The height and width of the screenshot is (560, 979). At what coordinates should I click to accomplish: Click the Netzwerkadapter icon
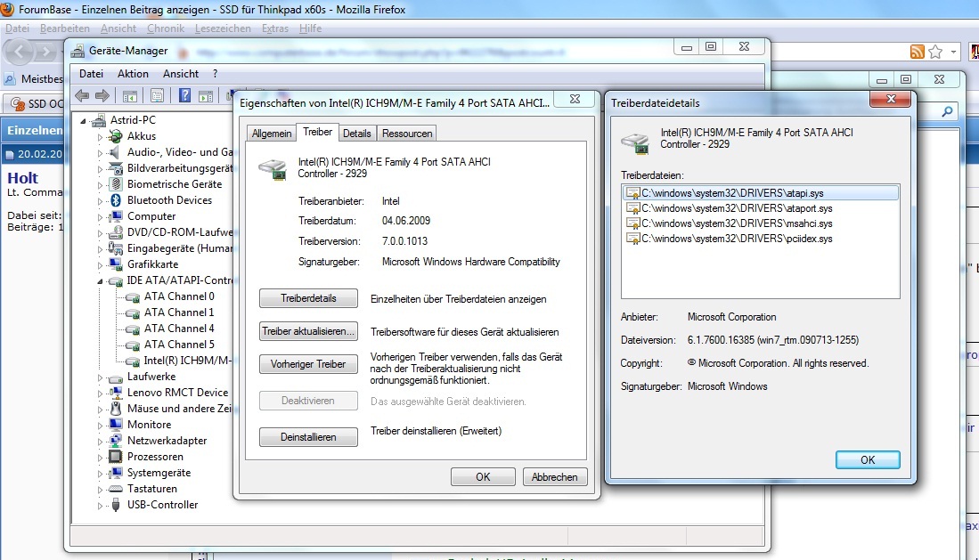(116, 440)
